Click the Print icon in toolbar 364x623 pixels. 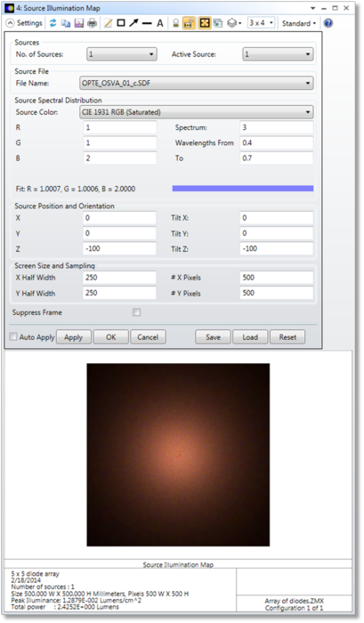point(92,23)
